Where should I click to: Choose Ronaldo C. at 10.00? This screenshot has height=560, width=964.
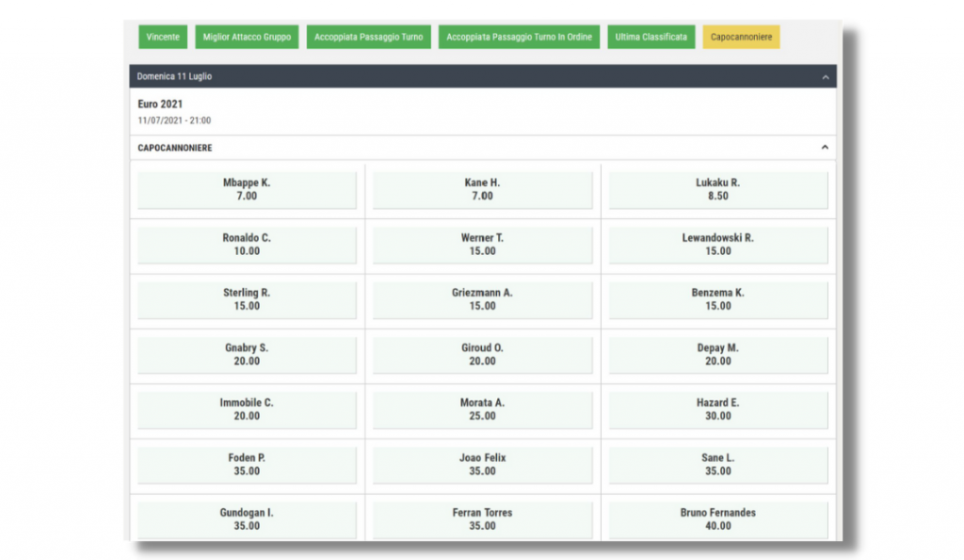coord(246,245)
